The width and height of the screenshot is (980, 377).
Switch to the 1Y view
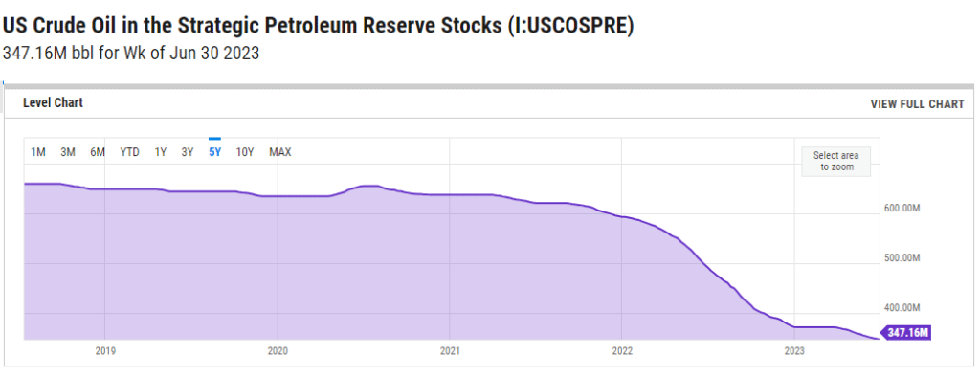coord(161,152)
